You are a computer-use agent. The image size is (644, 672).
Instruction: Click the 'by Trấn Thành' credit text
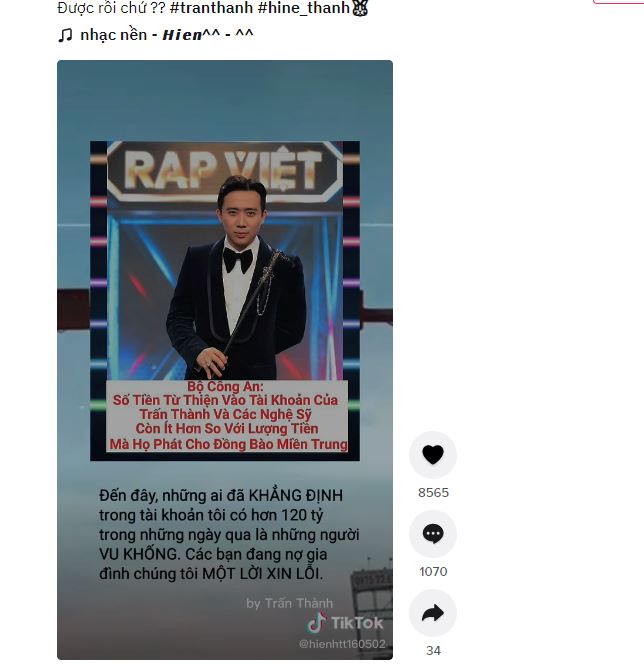pos(289,603)
